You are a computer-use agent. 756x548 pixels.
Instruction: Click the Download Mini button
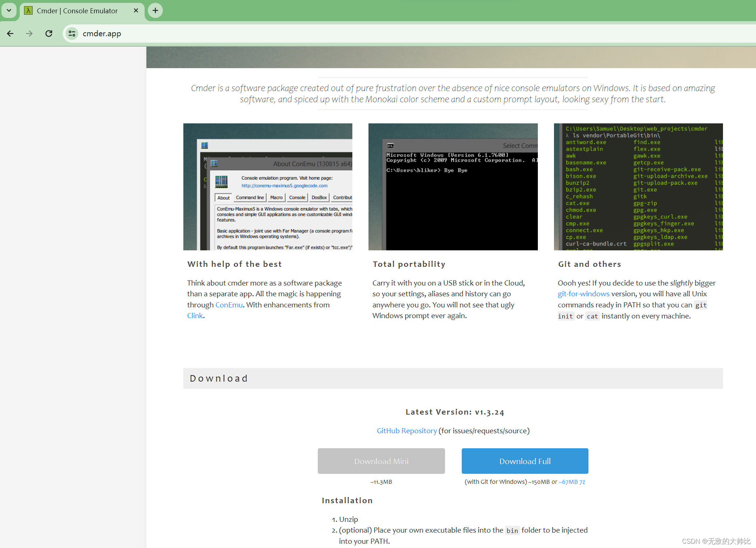381,461
